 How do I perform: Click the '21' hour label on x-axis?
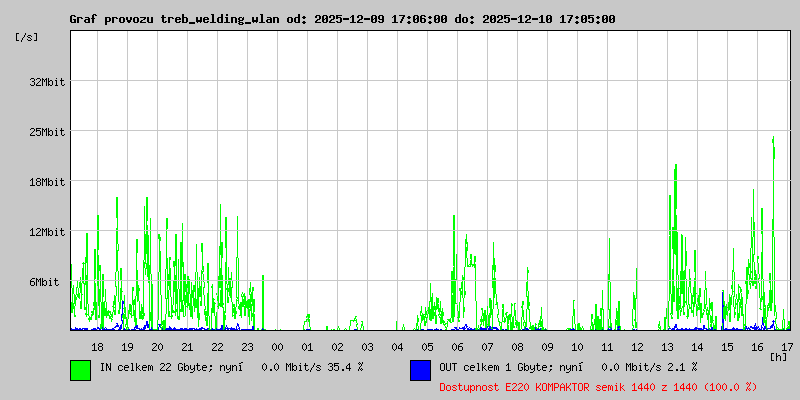pos(187,347)
